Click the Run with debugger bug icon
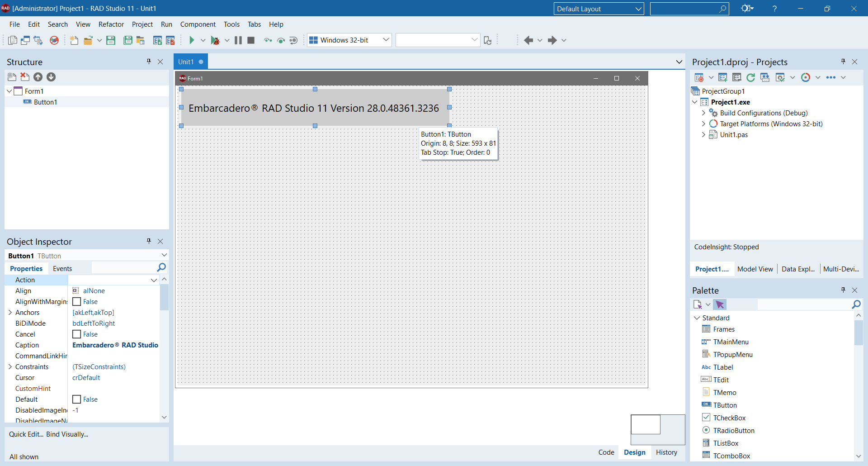 [x=215, y=40]
